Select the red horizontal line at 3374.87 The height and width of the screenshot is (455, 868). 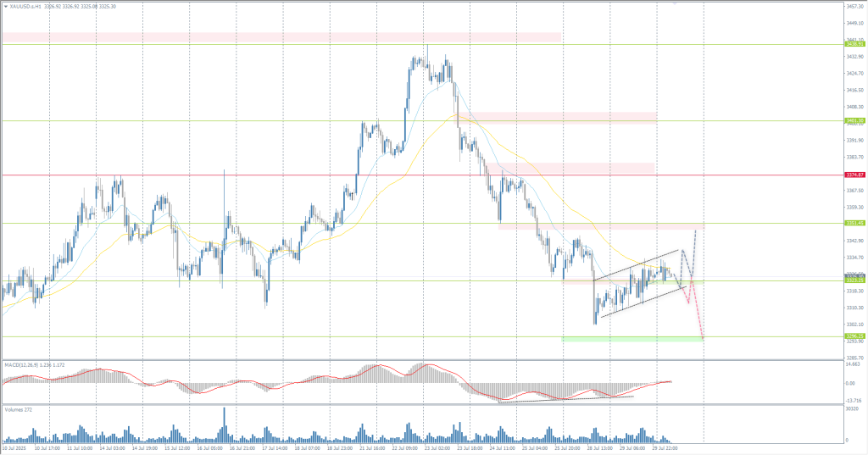[x=254, y=175]
